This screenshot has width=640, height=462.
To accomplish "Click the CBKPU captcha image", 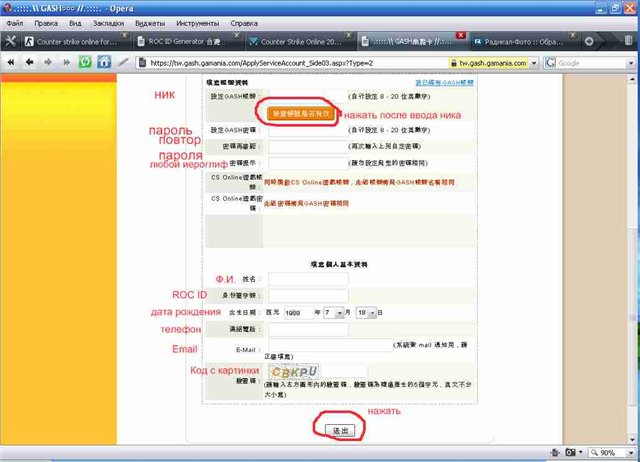I will pos(294,372).
